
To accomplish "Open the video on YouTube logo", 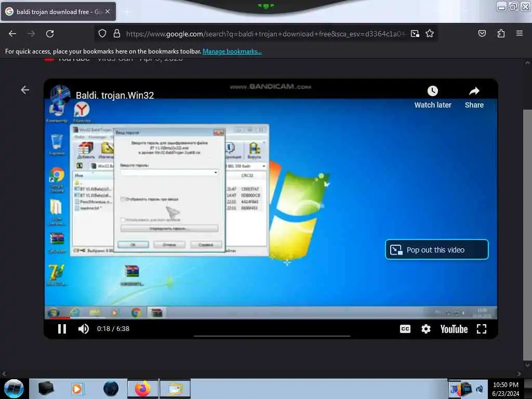I will [454, 329].
